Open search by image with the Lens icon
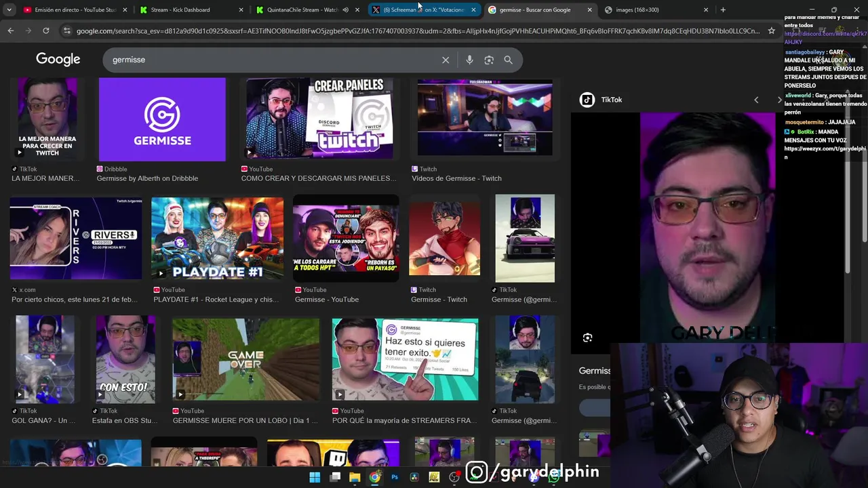 [489, 60]
